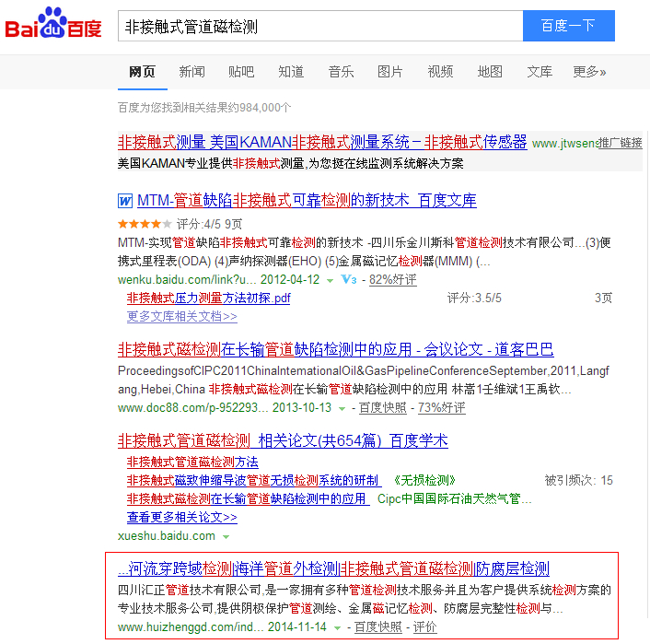This screenshot has width=650, height=644.
Task: Click the Wenku W document icon
Action: [125, 201]
